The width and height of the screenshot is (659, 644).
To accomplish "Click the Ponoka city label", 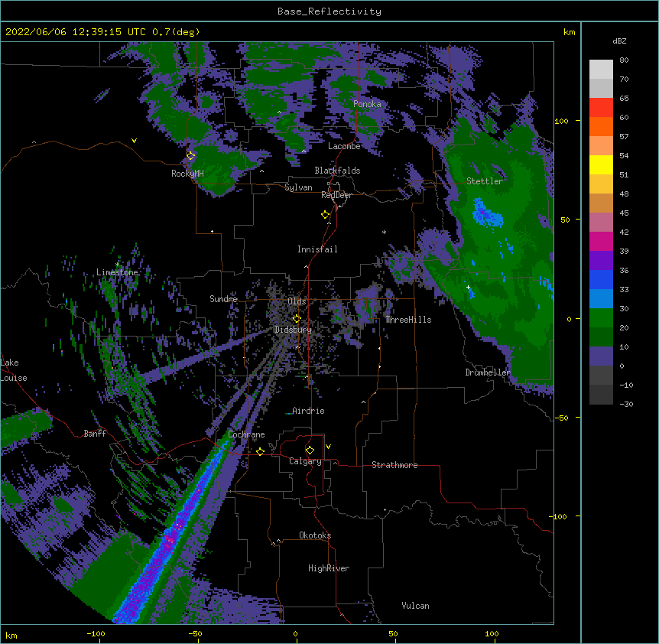I will pos(367,104).
